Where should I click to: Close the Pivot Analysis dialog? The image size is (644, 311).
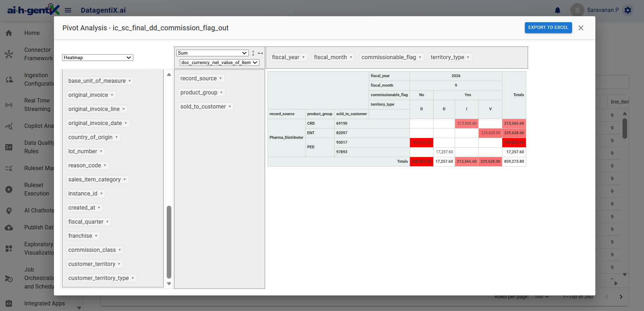click(581, 28)
